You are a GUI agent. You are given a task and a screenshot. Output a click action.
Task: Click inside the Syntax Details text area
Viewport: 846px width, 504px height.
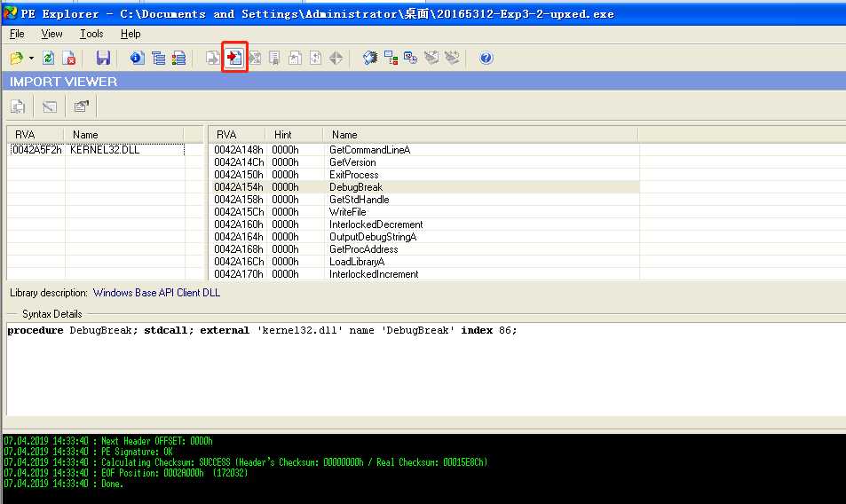pyautogui.click(x=426, y=369)
